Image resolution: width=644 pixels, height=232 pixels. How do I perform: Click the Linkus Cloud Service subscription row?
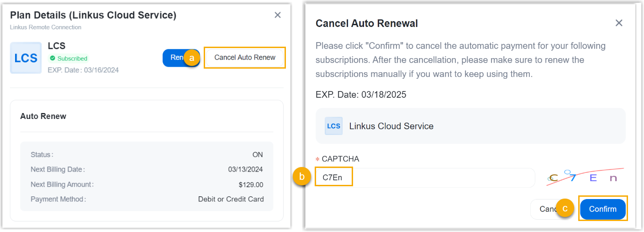(x=470, y=126)
